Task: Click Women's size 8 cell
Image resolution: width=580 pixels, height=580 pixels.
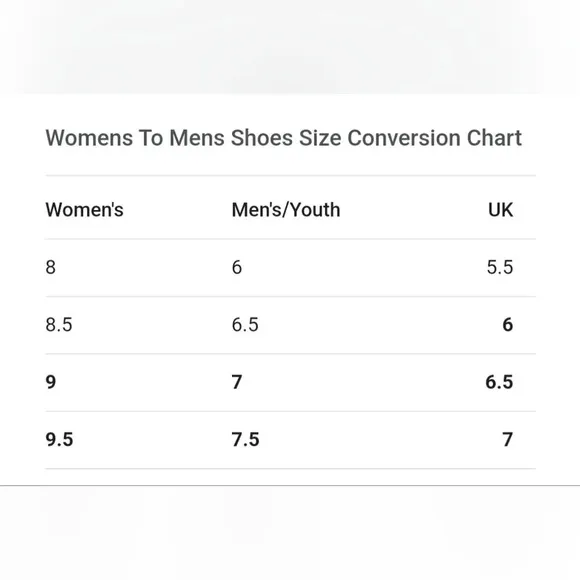Action: 51,267
